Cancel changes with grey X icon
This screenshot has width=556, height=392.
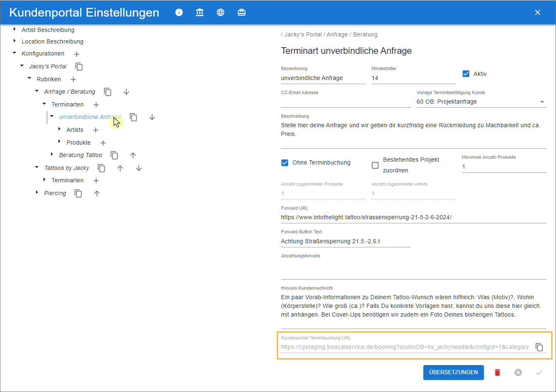point(518,373)
